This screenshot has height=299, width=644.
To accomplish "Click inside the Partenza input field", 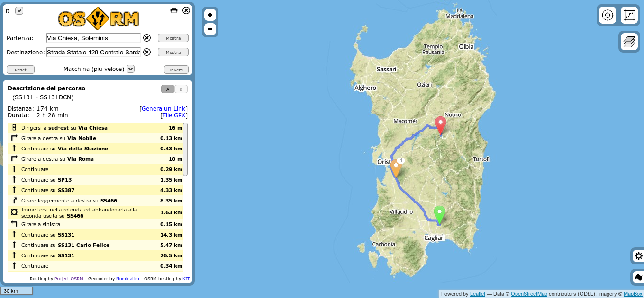I will pyautogui.click(x=93, y=38).
